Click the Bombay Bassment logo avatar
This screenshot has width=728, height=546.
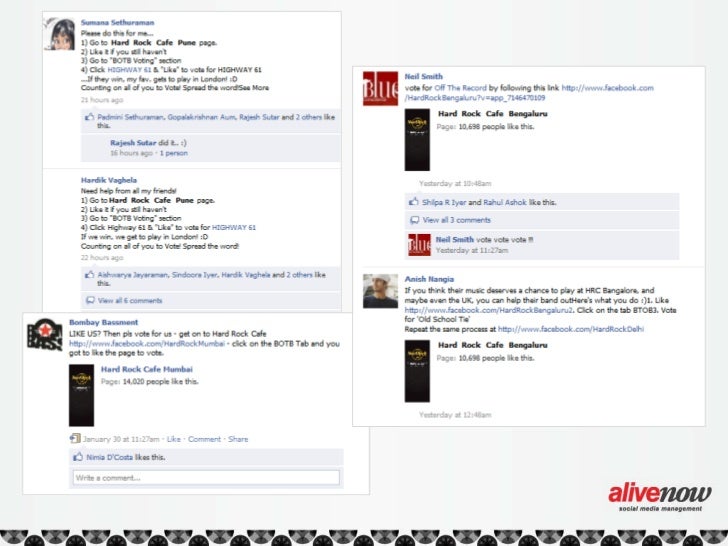[45, 335]
